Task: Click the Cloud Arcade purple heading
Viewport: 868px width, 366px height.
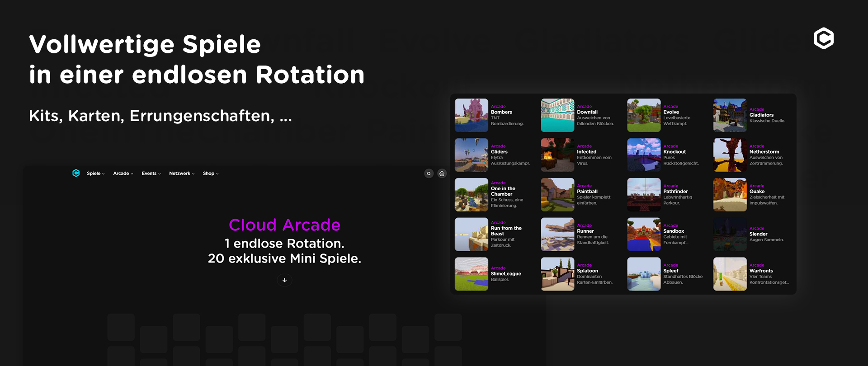Action: [x=284, y=225]
